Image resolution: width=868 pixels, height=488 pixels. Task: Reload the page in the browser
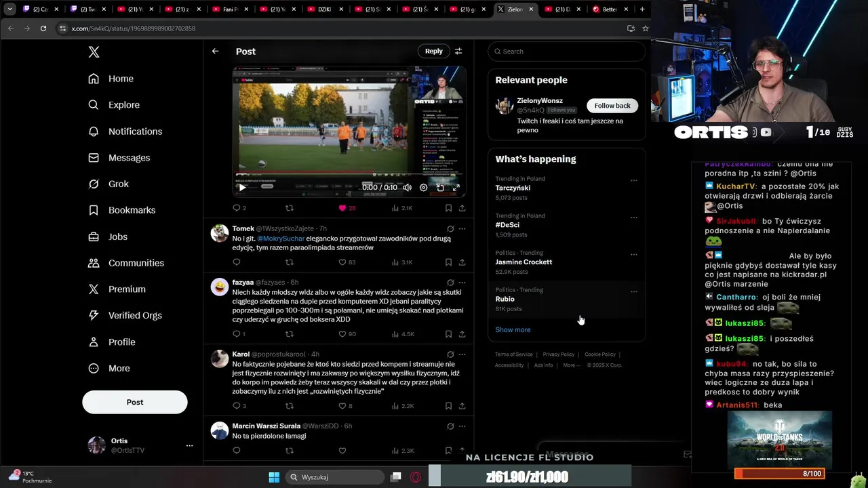coord(43,28)
